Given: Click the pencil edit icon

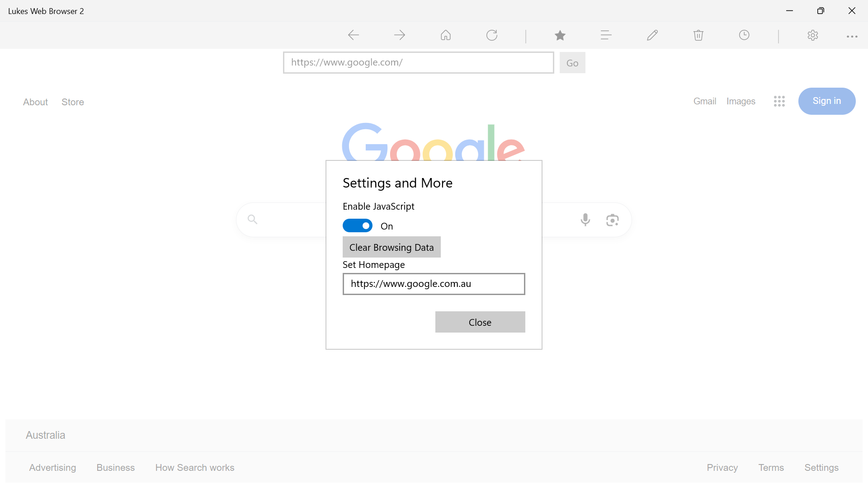Looking at the screenshot, I should [x=652, y=35].
